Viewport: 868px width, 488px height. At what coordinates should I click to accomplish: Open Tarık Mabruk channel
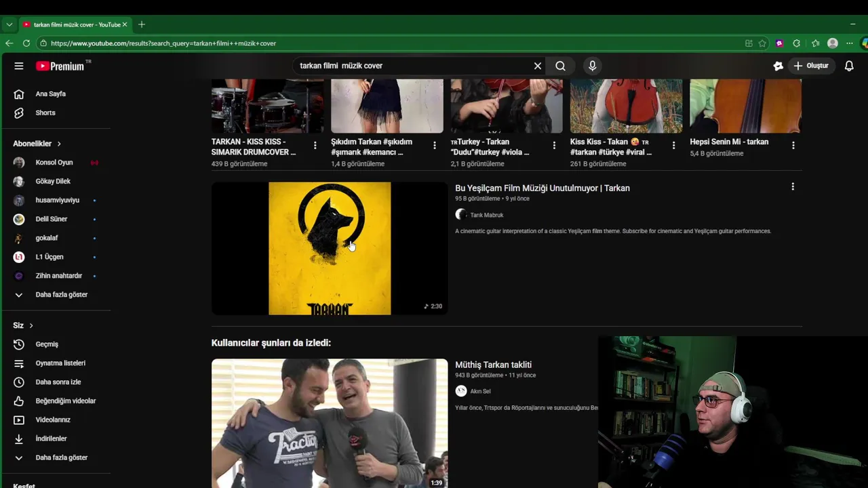486,215
